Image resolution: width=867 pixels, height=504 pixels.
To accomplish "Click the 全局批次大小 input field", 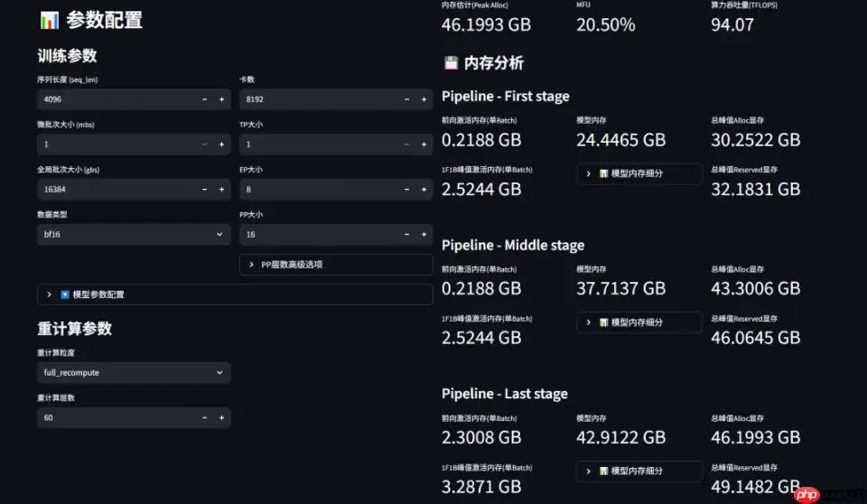I will tap(116, 190).
